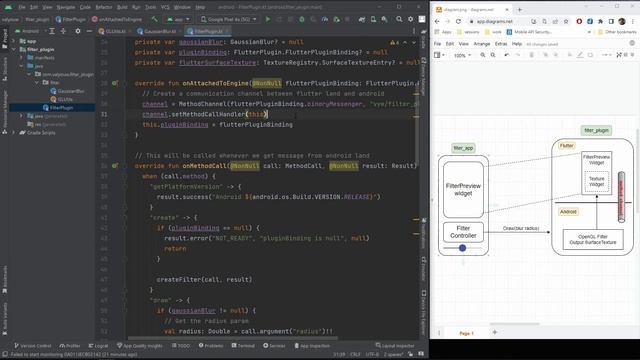Select the Page 1 tab in diagrams.net
The image size is (640, 360).
click(466, 333)
